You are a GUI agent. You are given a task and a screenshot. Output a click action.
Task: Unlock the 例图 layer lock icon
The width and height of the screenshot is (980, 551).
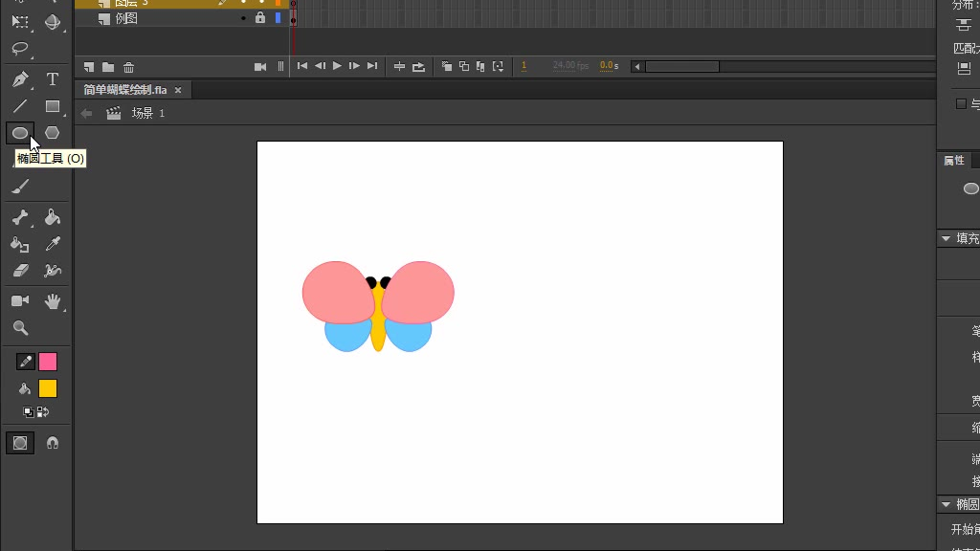coord(260,18)
